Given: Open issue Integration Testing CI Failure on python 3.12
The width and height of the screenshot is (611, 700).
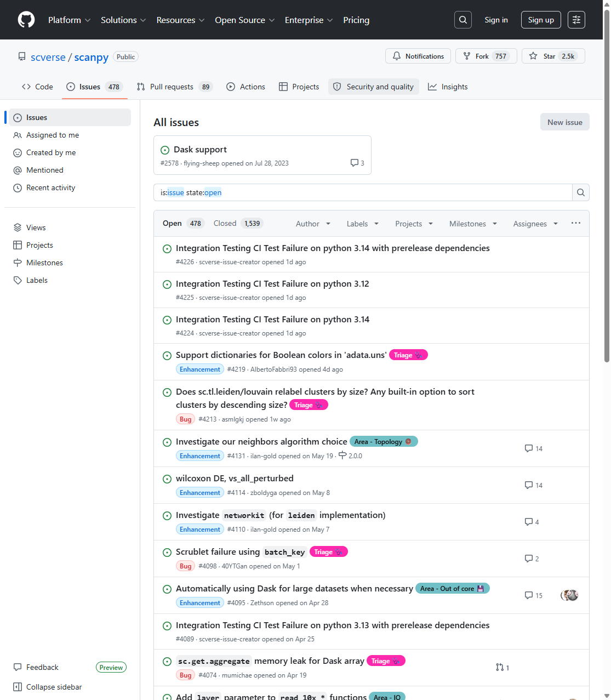Looking at the screenshot, I should point(272,284).
